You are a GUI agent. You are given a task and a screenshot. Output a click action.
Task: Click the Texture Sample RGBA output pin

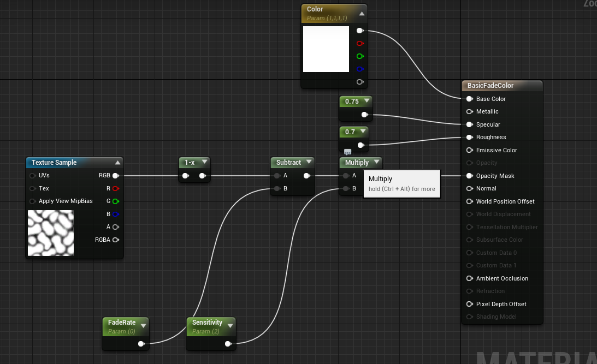(116, 240)
